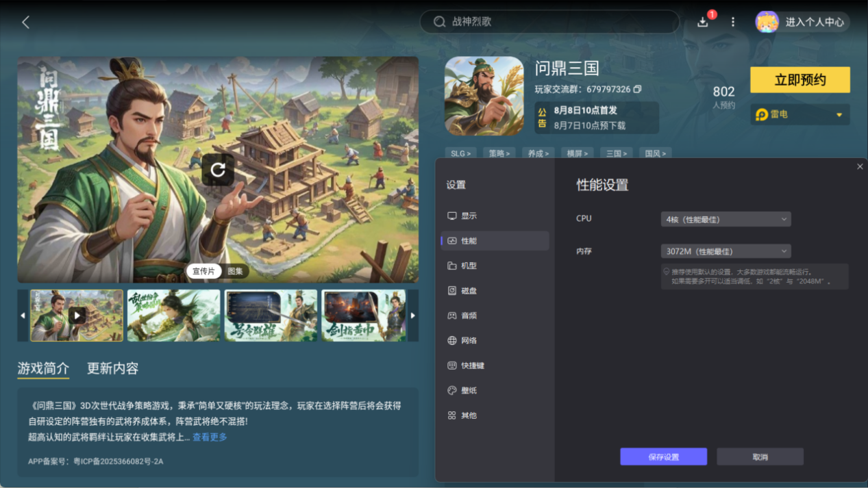The image size is (868, 488).
Task: Click the 取消 button
Action: coord(760,457)
